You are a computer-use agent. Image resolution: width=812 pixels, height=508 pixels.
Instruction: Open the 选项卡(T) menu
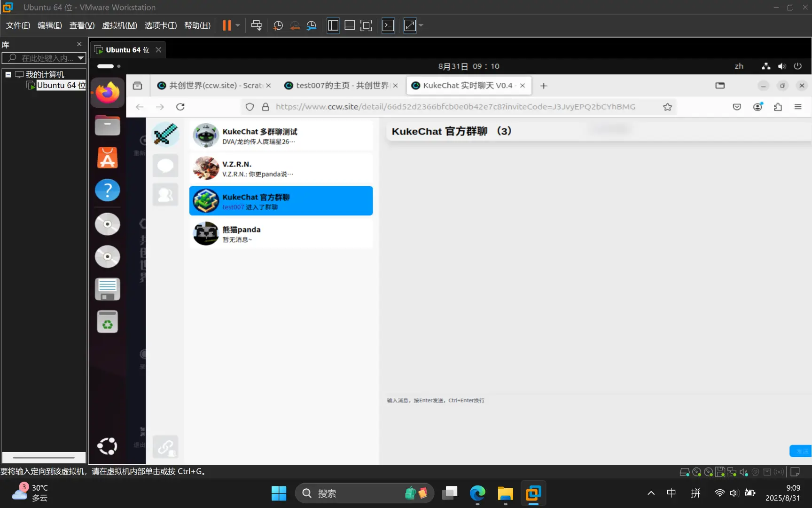coord(160,25)
